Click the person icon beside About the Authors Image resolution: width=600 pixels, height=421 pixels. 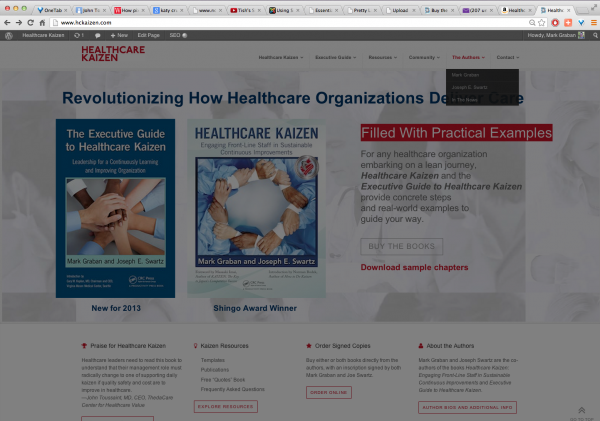click(x=421, y=346)
